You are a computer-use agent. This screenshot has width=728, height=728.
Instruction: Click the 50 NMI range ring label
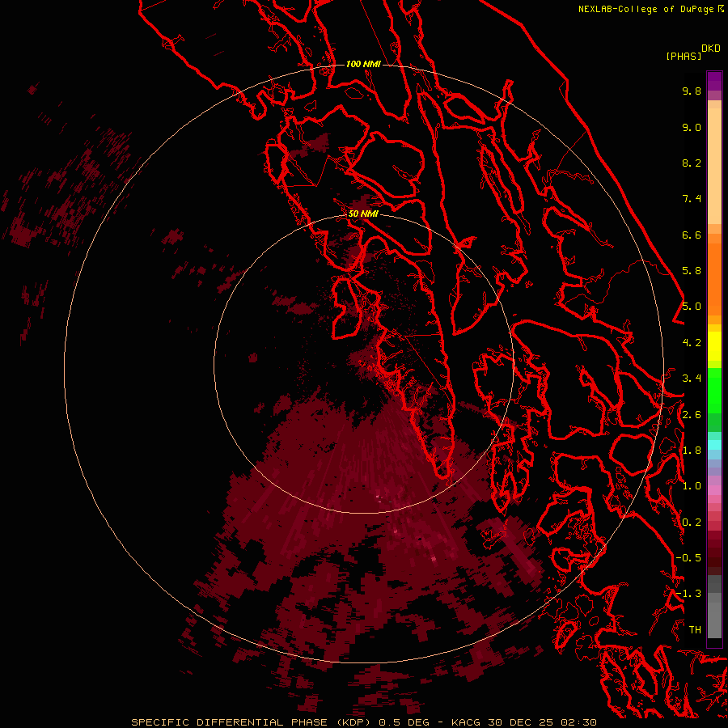coord(363,214)
